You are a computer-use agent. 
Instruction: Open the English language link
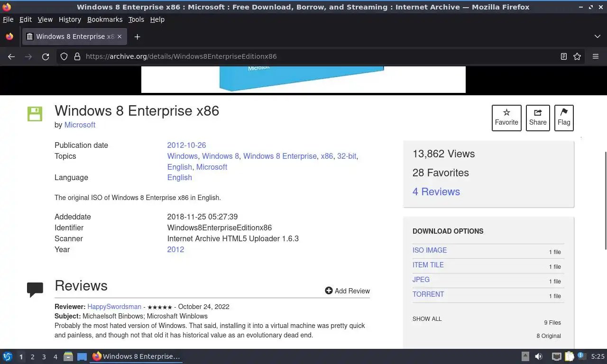pyautogui.click(x=179, y=177)
